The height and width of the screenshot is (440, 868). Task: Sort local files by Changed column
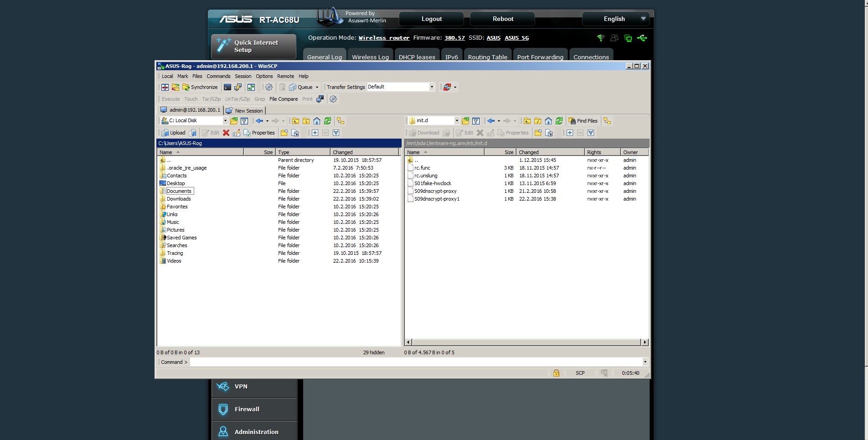click(365, 152)
